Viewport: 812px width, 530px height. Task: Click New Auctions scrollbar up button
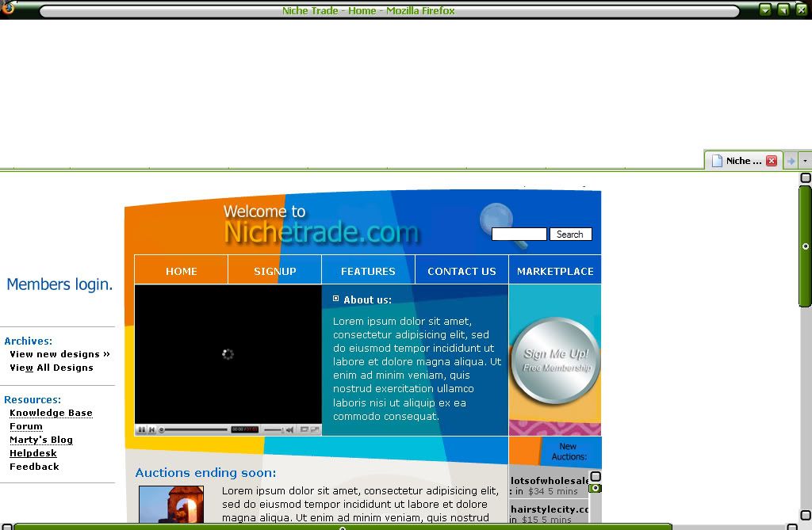[x=596, y=476]
